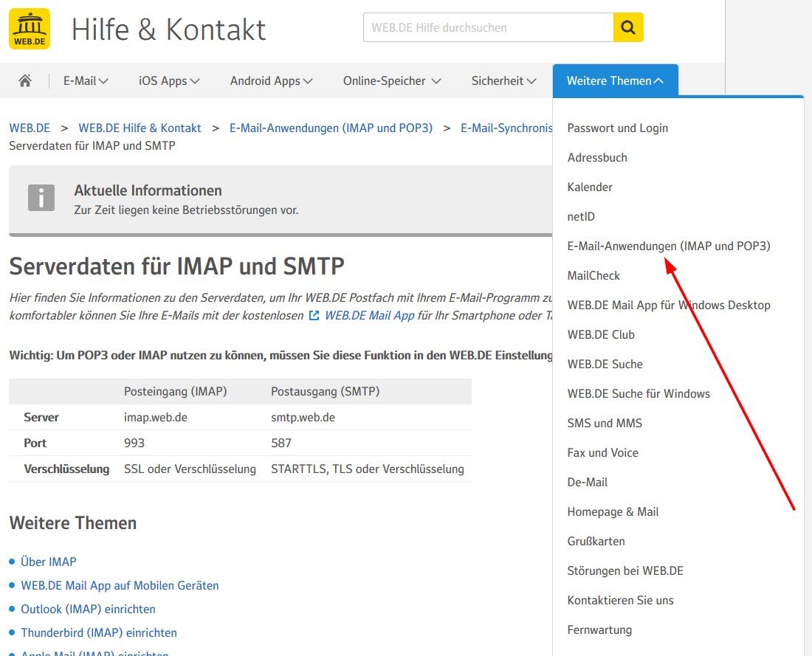Screen dimensions: 812x656
Task: Click the Serverdaten für IMAP und SMTP heading
Action: [x=176, y=266]
